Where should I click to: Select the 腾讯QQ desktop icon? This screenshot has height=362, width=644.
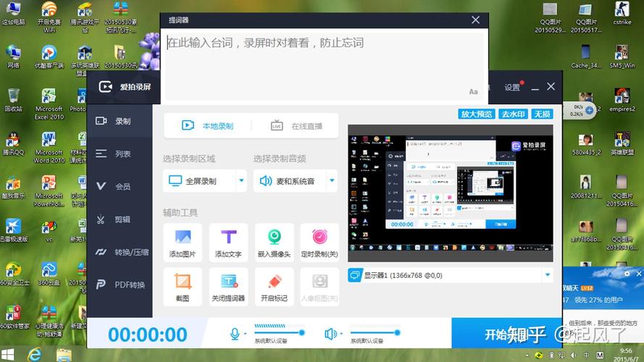pyautogui.click(x=13, y=143)
